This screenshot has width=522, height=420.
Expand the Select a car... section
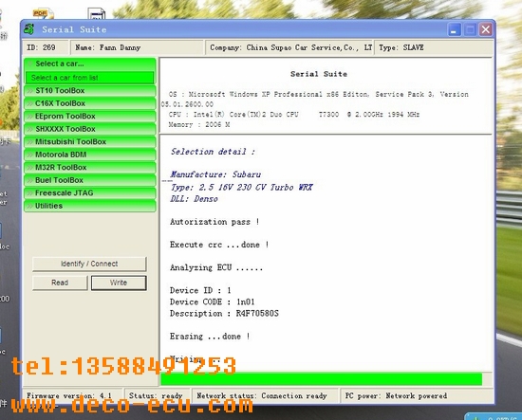[x=90, y=64]
